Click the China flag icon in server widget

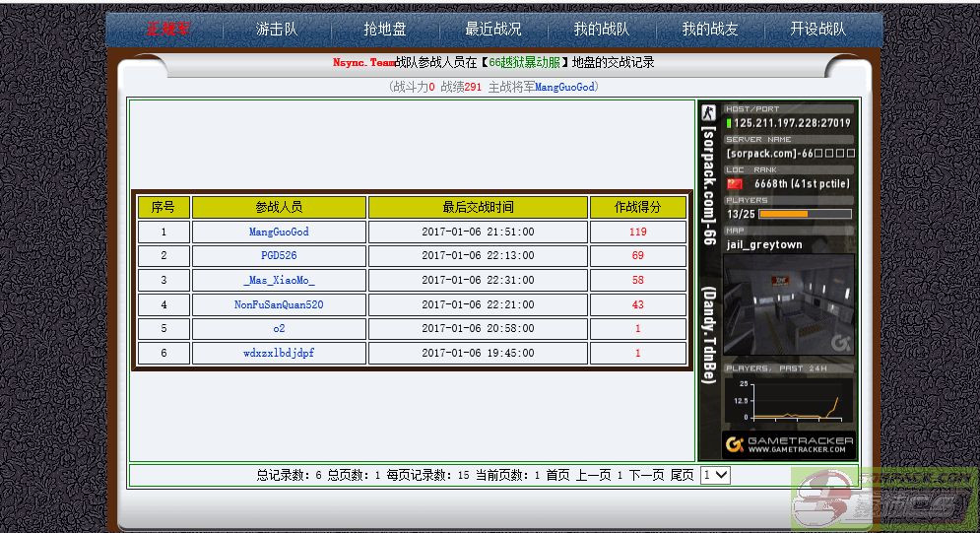(735, 184)
